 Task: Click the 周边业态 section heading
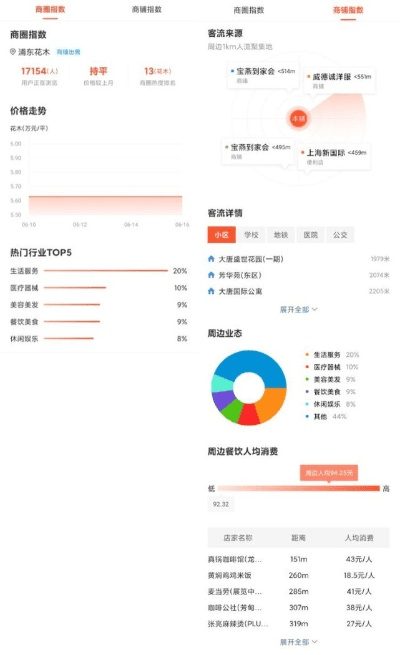225,333
